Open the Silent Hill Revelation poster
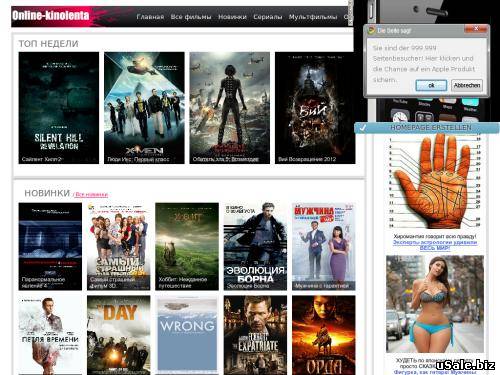Viewport: 500px width, 375px height. [59, 108]
